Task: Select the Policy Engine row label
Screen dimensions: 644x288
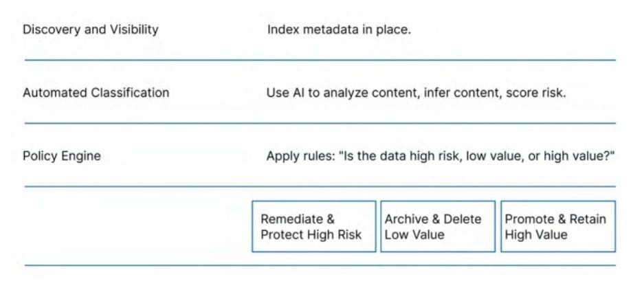Action: (62, 156)
